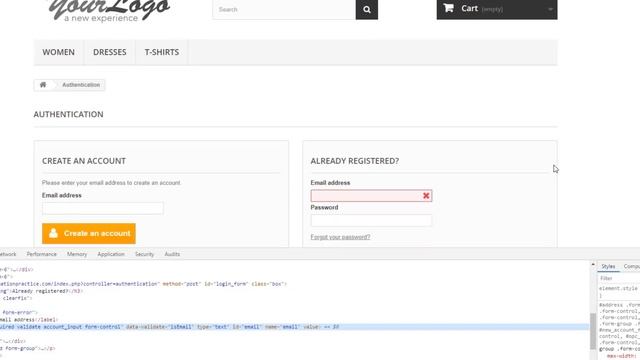The height and width of the screenshot is (360, 640).
Task: Open the DRESSES menu
Action: click(109, 52)
